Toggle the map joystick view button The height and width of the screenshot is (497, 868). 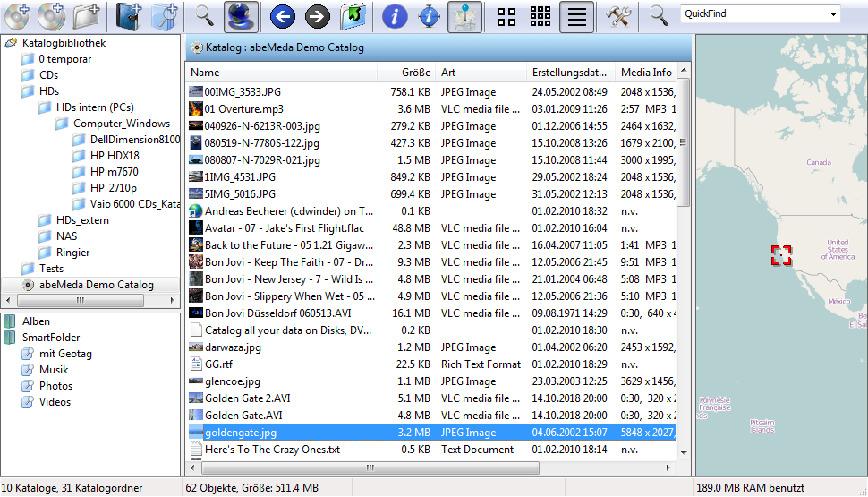pos(464,15)
